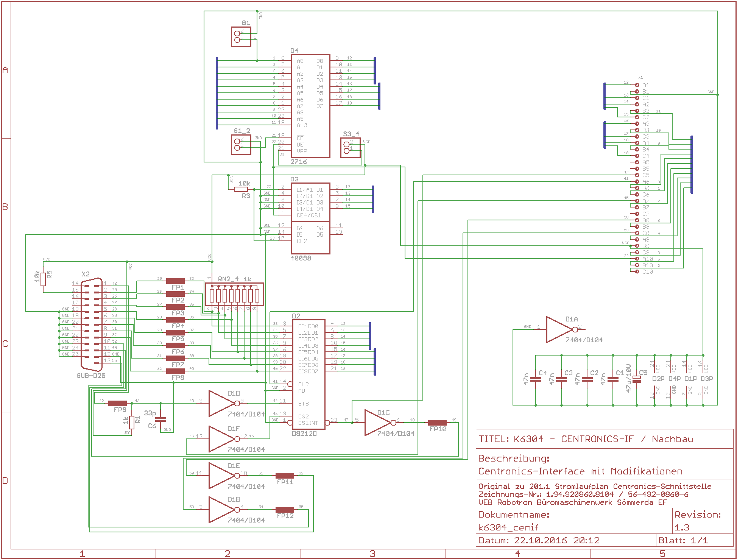Image resolution: width=737 pixels, height=560 pixels.
Task: Click the text 'Centronics-Interface mit Modifikationen'
Action: [580, 471]
